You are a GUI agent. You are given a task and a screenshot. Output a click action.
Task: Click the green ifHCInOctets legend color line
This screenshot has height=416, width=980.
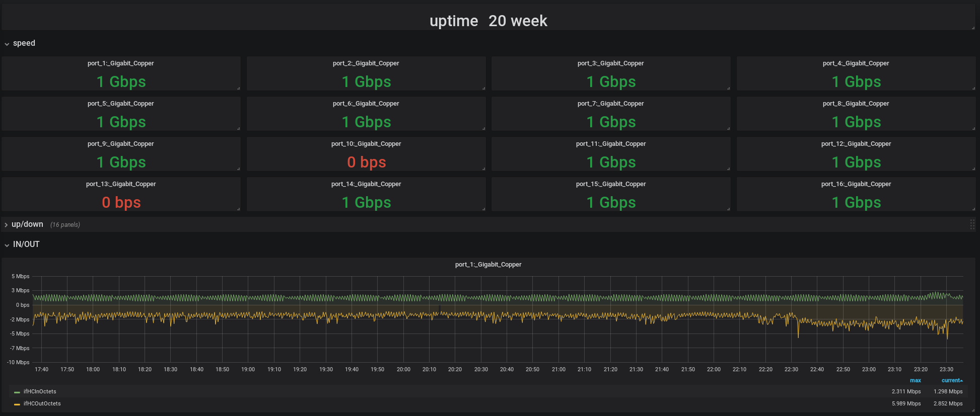point(17,392)
